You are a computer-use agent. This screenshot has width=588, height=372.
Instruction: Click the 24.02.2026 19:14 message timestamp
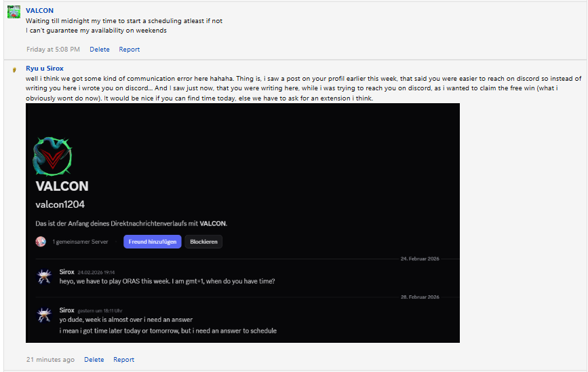(x=96, y=272)
